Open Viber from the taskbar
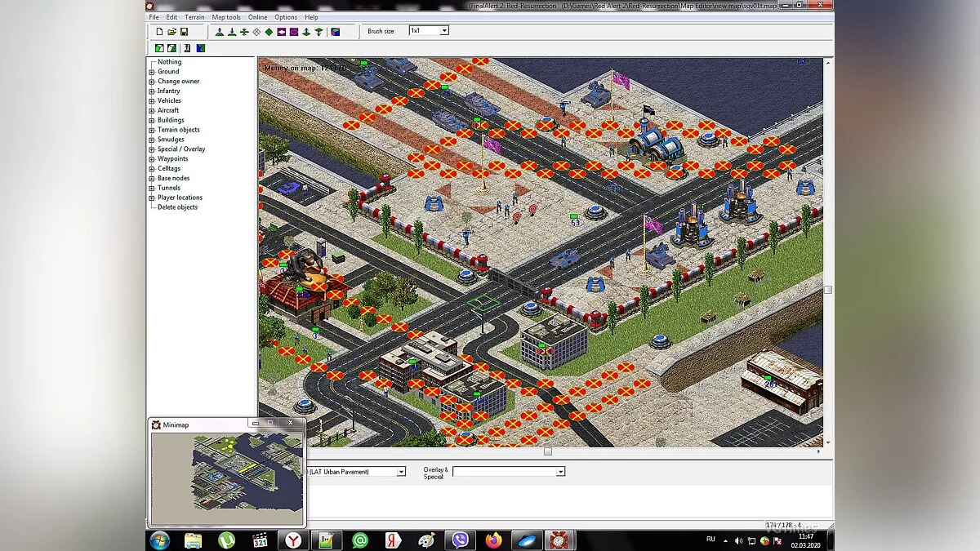 point(460,540)
